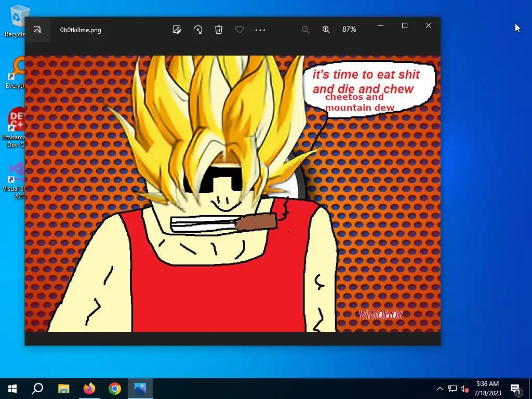Zoom out with the minus magnifier

click(x=305, y=30)
